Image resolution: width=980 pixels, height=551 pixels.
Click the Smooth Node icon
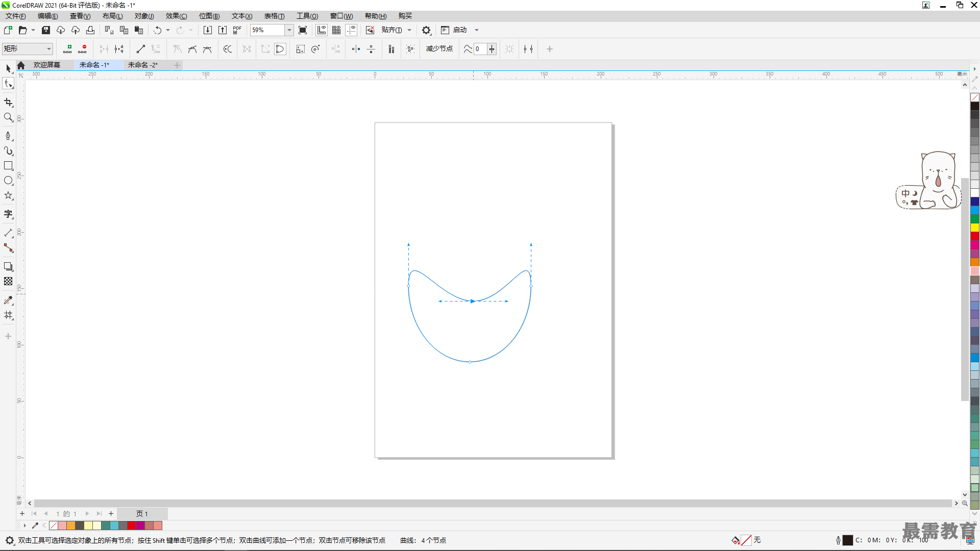point(192,49)
